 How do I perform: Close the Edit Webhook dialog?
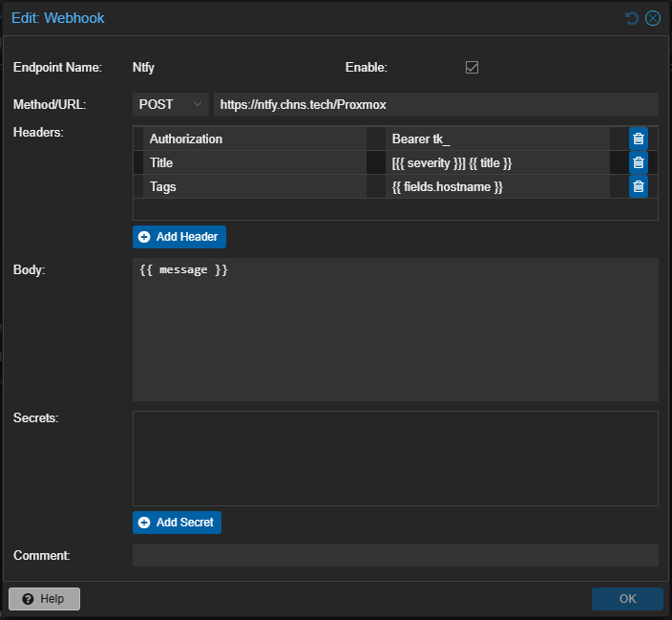click(653, 18)
